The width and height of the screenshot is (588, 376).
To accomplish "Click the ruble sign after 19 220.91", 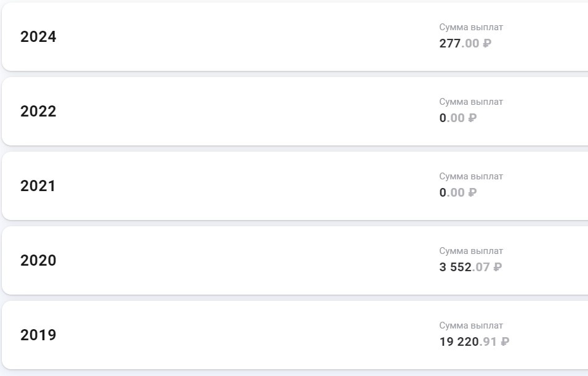I will point(505,341).
